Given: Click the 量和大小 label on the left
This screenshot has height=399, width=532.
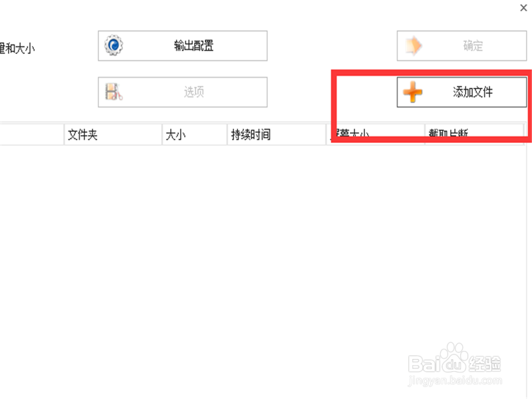Looking at the screenshot, I should click(17, 49).
